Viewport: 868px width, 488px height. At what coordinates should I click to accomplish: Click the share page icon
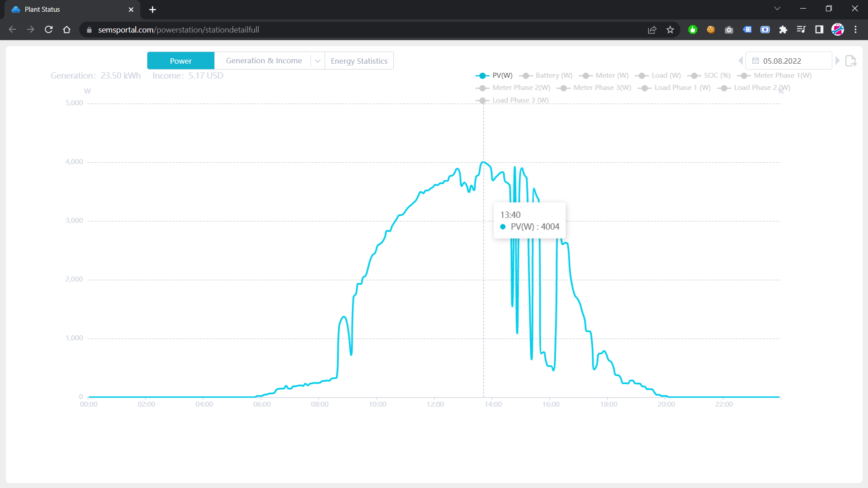[x=652, y=30]
